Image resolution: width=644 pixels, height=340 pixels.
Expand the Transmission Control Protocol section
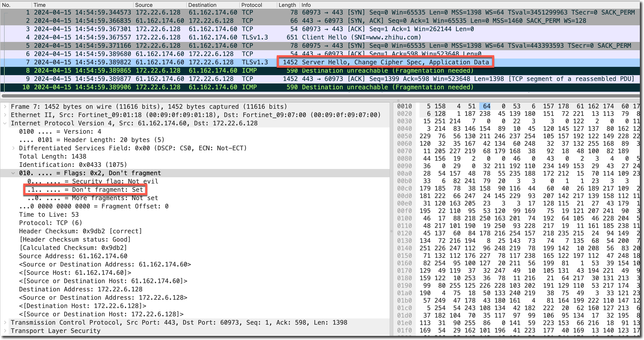pyautogui.click(x=5, y=323)
